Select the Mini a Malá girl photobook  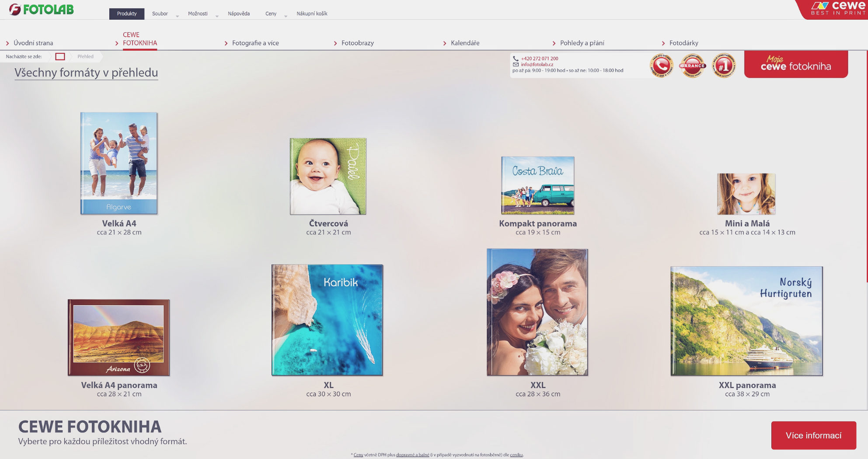pos(746,194)
